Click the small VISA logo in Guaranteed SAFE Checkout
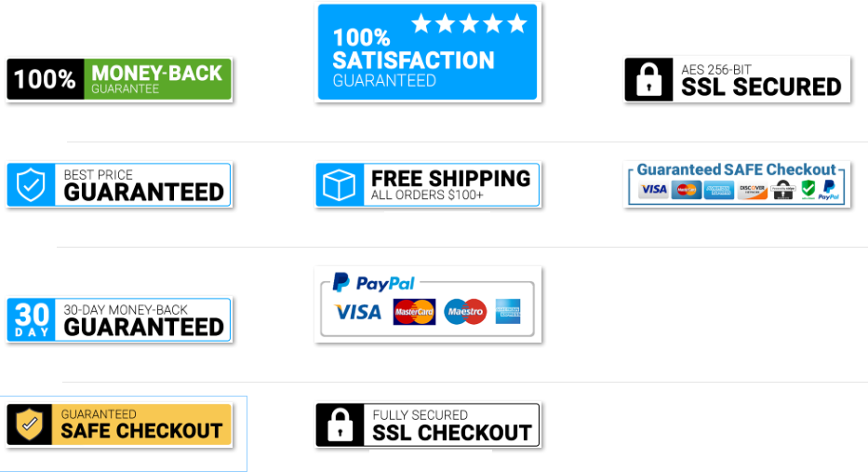 653,190
